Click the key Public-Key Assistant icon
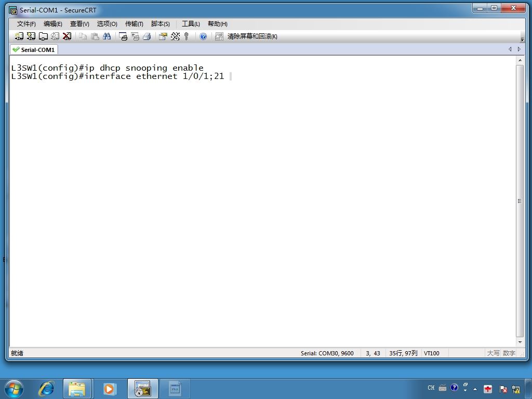The image size is (532, 399). [x=187, y=36]
